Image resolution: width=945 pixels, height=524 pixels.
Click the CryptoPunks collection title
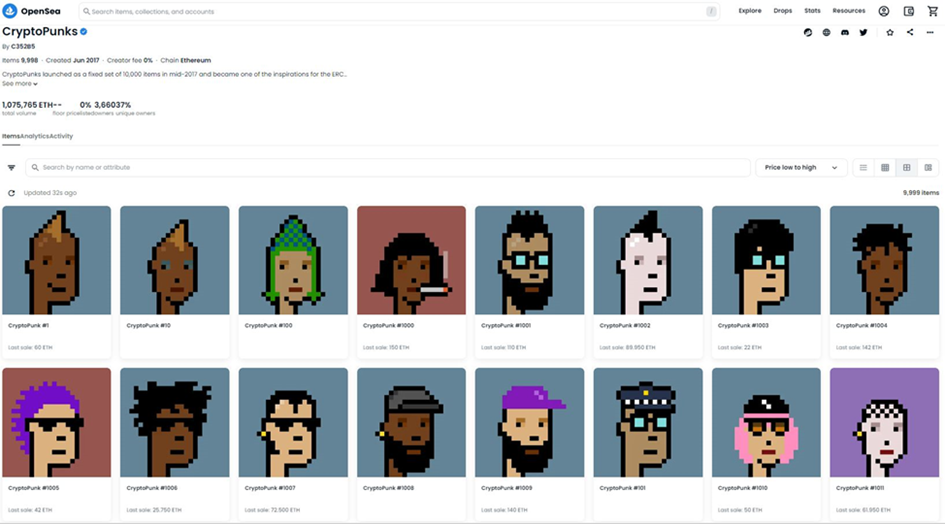point(40,31)
